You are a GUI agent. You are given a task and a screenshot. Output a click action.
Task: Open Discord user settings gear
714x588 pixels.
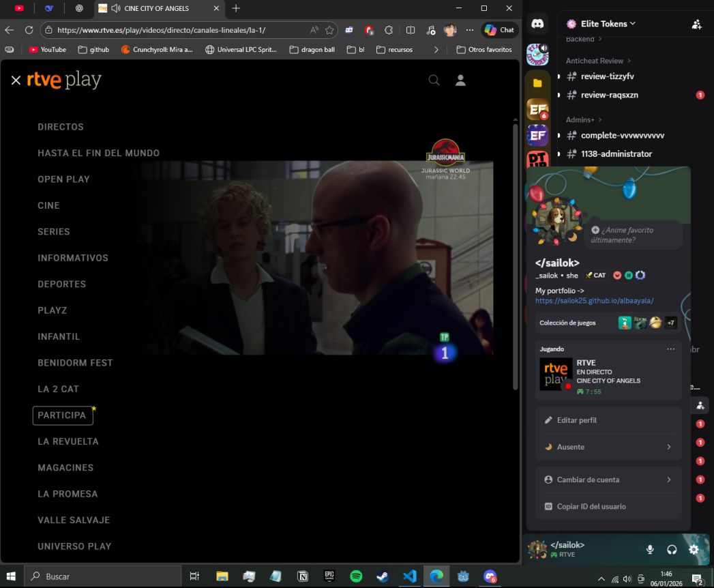pyautogui.click(x=694, y=550)
